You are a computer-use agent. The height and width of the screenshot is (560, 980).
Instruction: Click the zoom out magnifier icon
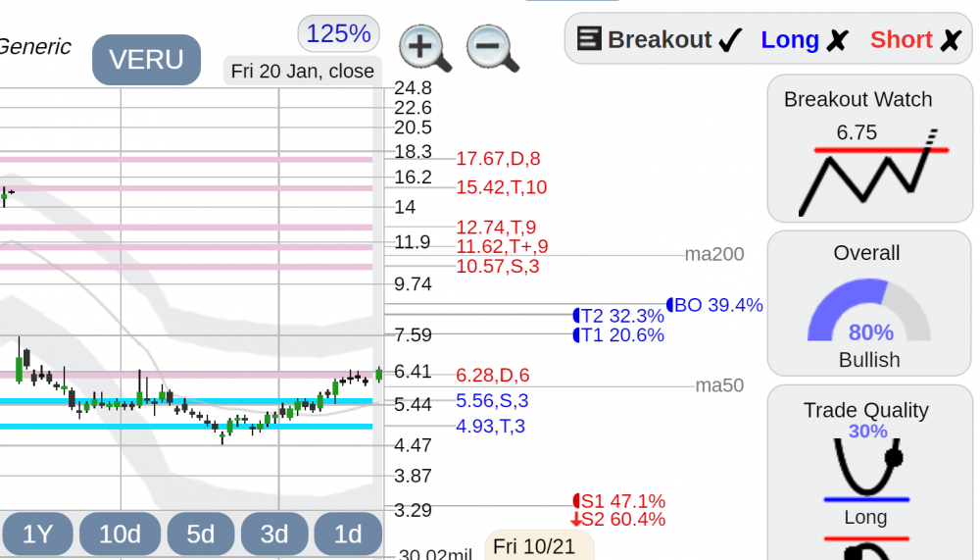click(493, 48)
